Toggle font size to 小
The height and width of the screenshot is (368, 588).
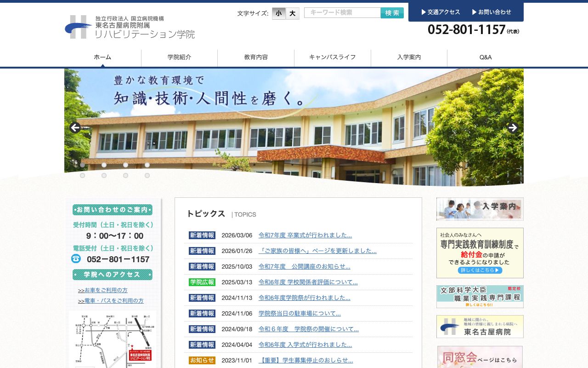click(x=278, y=13)
